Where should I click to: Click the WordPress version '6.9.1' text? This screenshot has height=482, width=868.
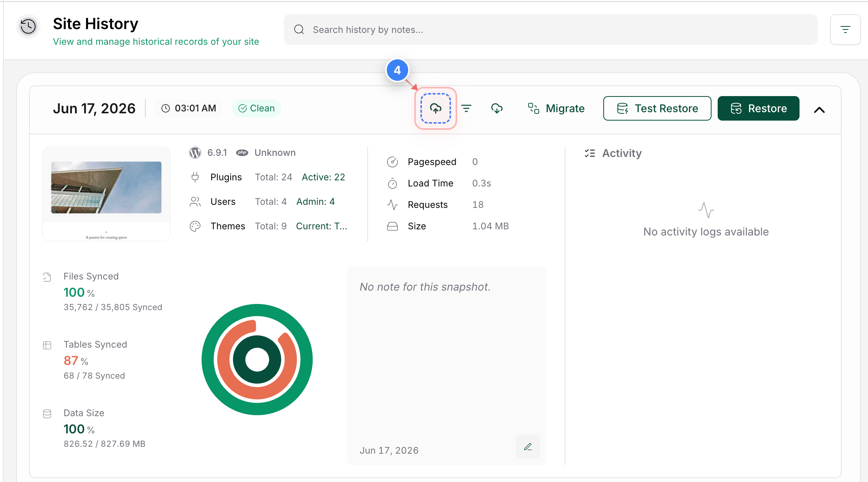pyautogui.click(x=217, y=153)
